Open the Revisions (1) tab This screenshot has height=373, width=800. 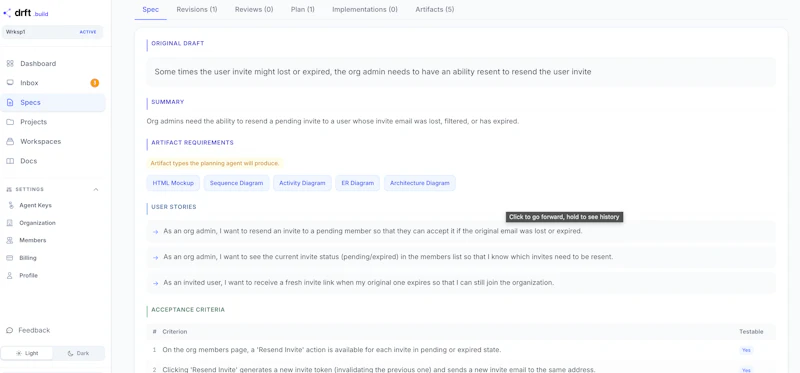click(197, 9)
